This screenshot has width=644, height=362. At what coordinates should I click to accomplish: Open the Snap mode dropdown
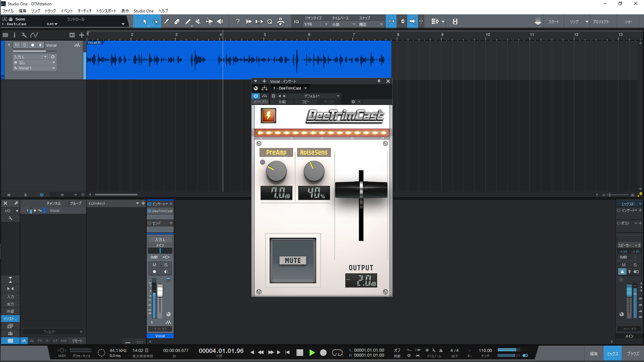point(371,24)
